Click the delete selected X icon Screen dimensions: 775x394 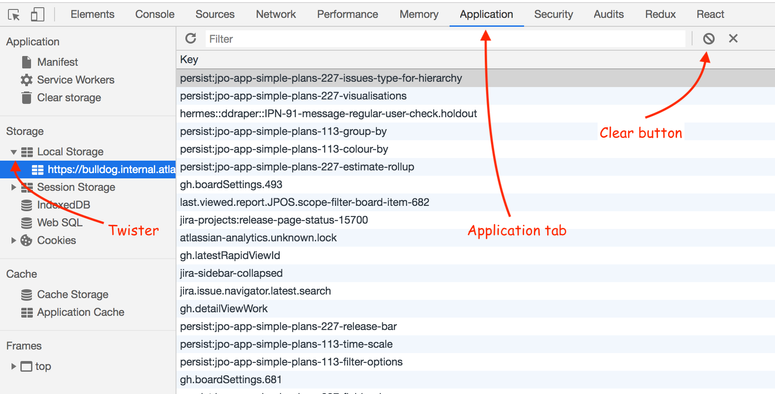733,39
